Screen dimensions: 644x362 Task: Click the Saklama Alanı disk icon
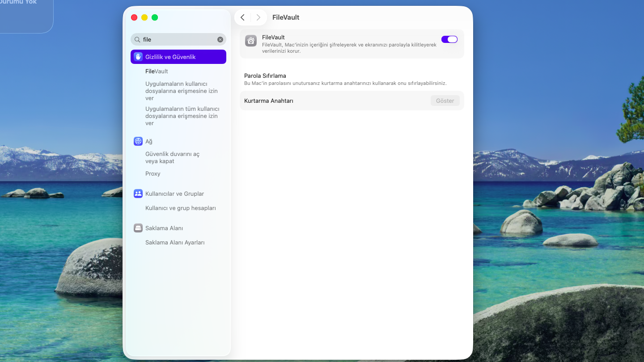(138, 228)
